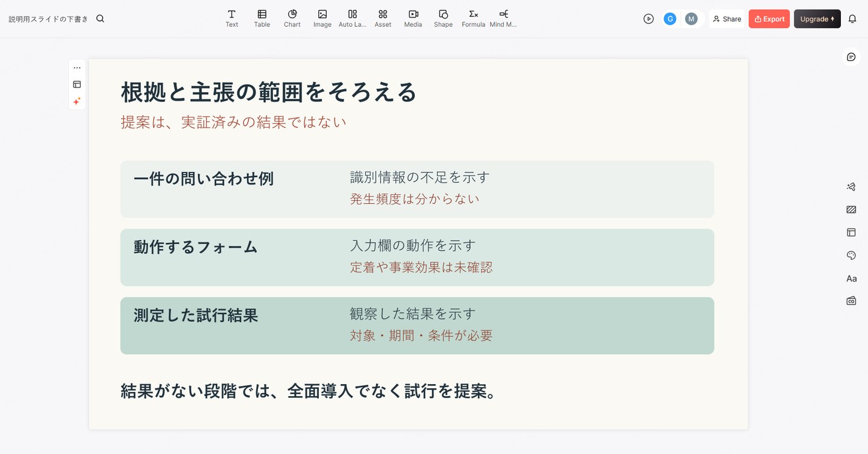Select the text 識別情報の不足を示す

tap(420, 177)
